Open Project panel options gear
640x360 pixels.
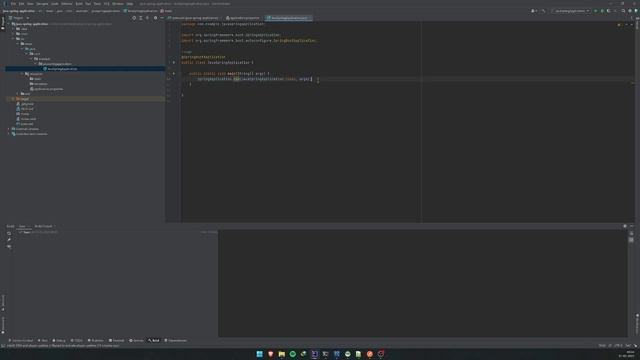point(155,18)
